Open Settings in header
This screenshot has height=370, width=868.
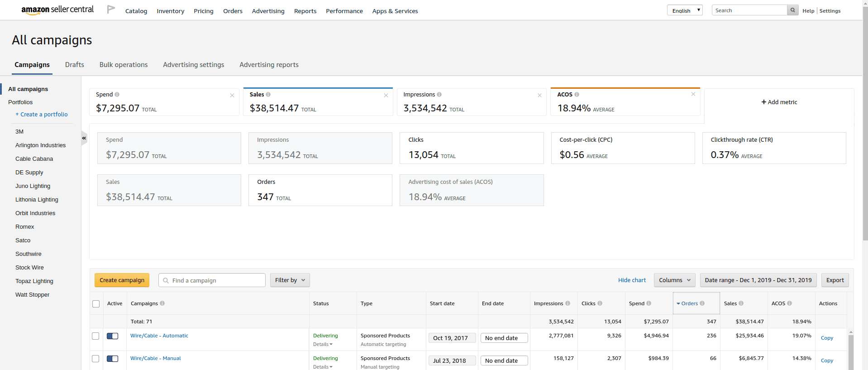coord(830,11)
